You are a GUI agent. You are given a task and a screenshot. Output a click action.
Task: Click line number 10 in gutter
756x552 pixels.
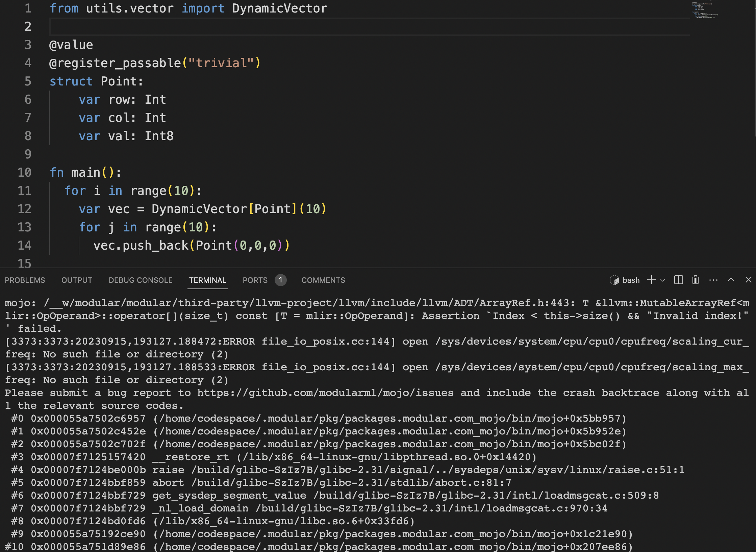pos(24,172)
